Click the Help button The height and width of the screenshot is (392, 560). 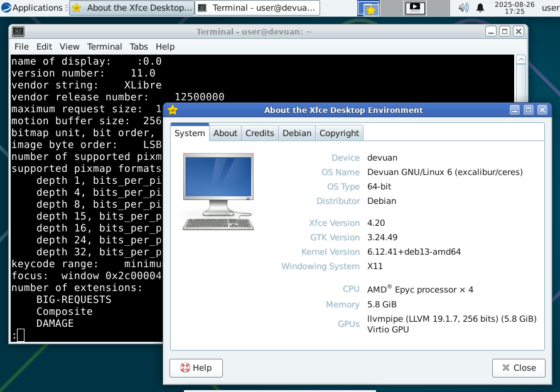(196, 368)
